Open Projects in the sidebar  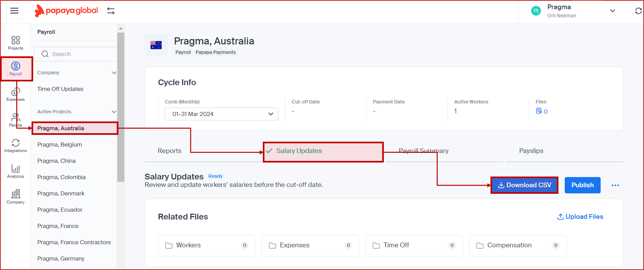click(x=16, y=43)
